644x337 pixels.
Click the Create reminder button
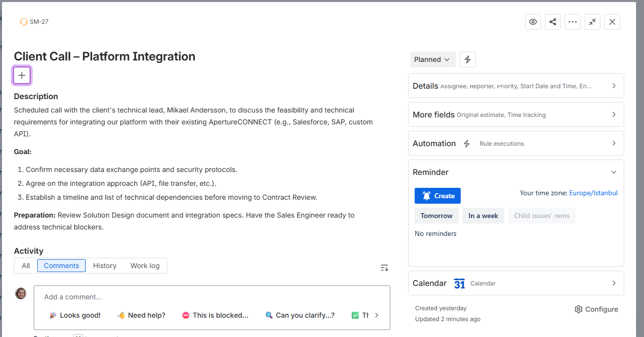point(437,196)
